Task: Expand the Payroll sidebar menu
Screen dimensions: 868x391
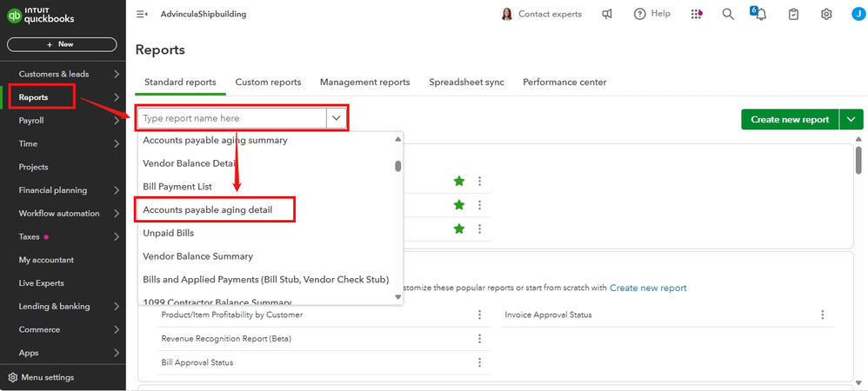Action: point(117,121)
